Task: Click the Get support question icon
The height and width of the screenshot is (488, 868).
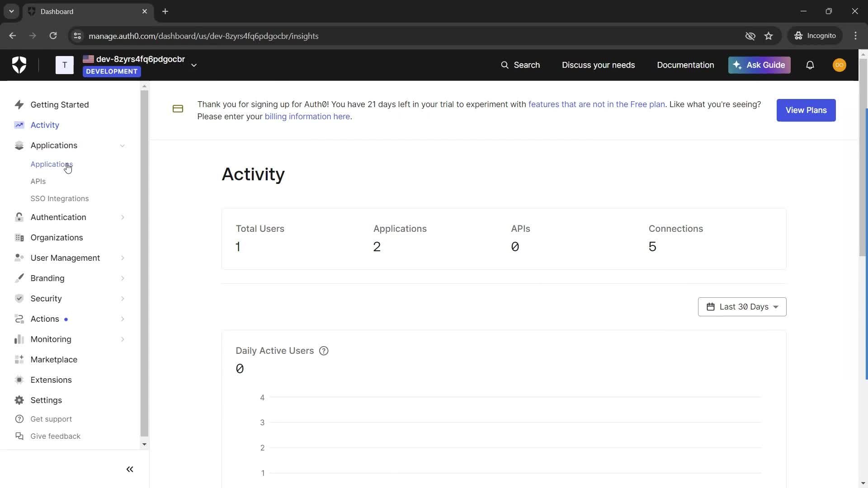Action: (19, 419)
